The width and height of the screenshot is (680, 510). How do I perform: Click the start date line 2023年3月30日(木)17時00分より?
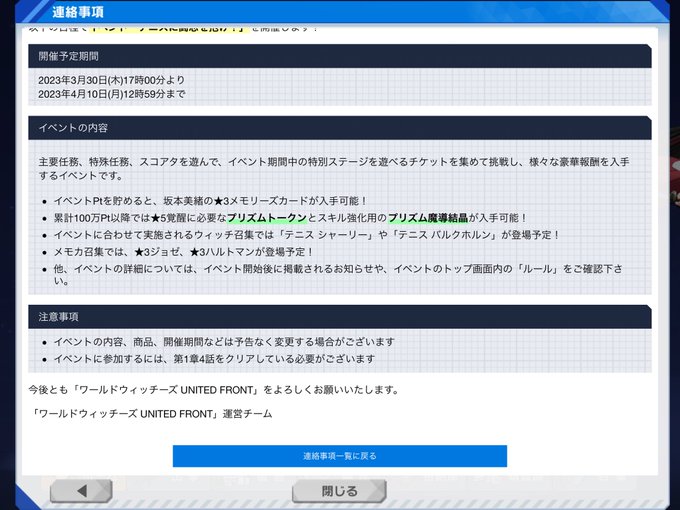pyautogui.click(x=111, y=80)
